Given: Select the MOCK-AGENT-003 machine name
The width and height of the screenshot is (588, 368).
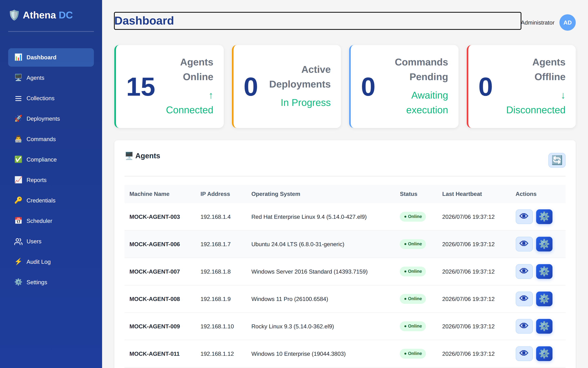Looking at the screenshot, I should [x=155, y=217].
